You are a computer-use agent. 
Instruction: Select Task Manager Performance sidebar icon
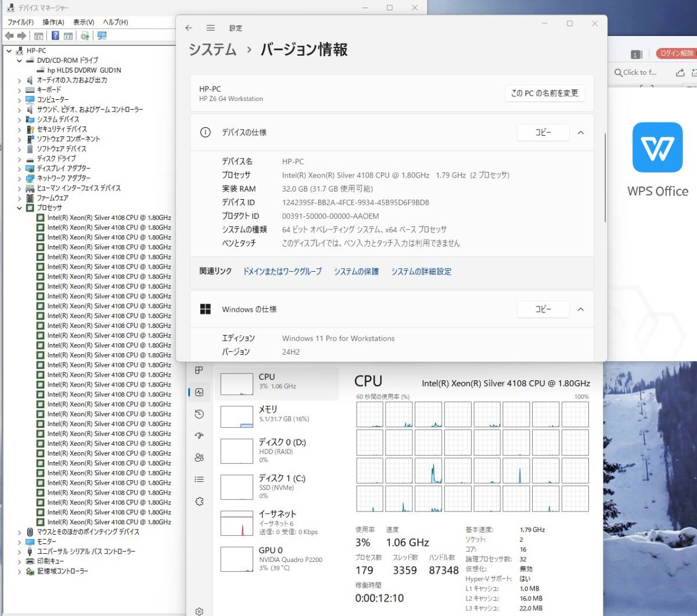click(x=199, y=392)
